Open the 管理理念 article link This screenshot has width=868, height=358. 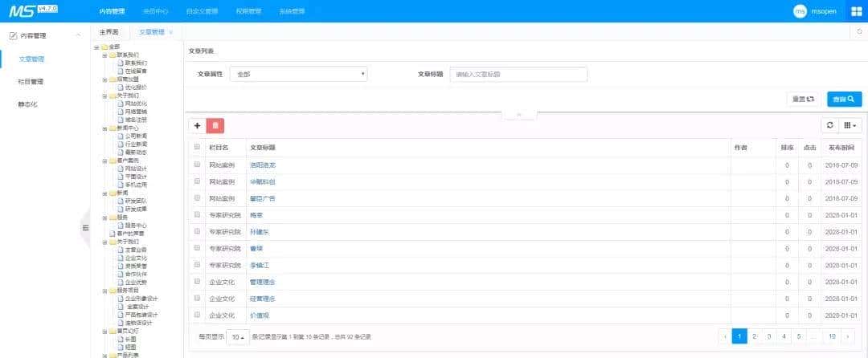(x=262, y=282)
